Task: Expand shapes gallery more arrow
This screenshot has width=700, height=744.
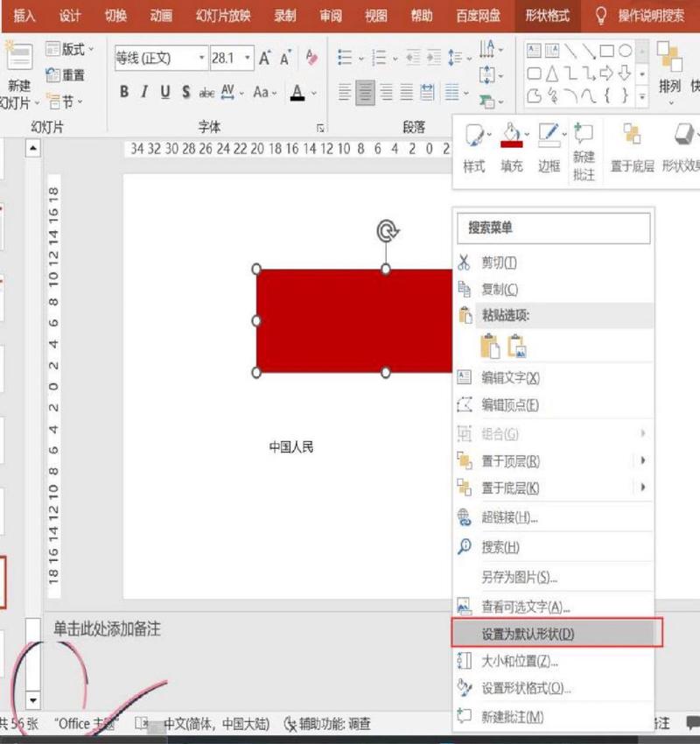Action: (642, 97)
